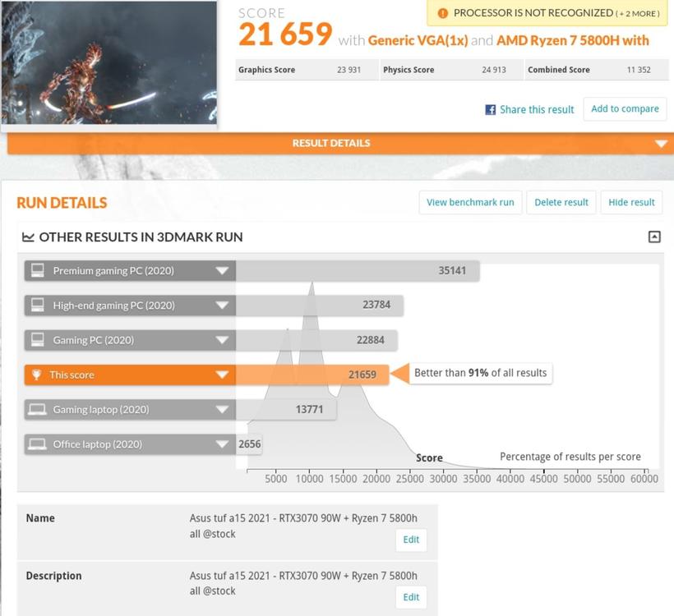Click Hide result button
Viewport: 674px width, 616px height.
[x=631, y=202]
